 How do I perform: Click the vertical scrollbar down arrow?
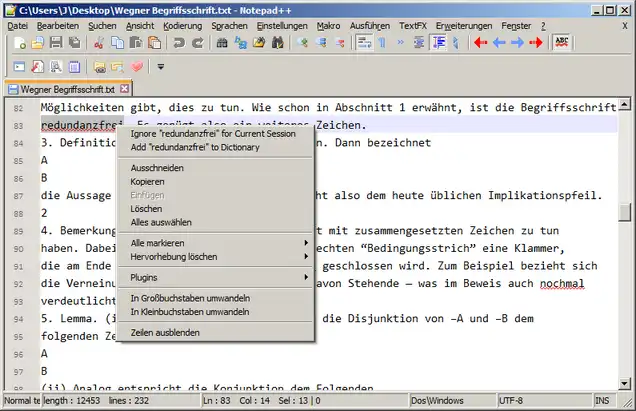click(x=625, y=383)
